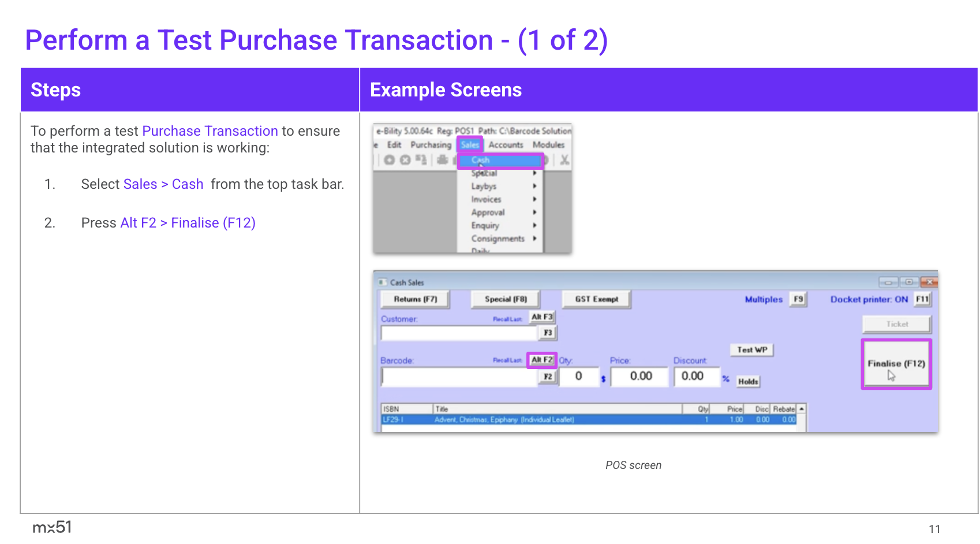This screenshot has width=980, height=544.
Task: Open the Sales menu
Action: click(470, 144)
